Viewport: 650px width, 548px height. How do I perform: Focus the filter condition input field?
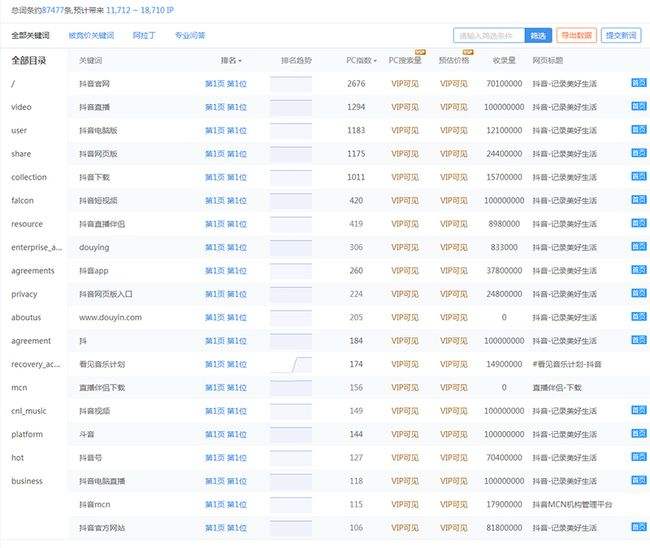[x=489, y=36]
